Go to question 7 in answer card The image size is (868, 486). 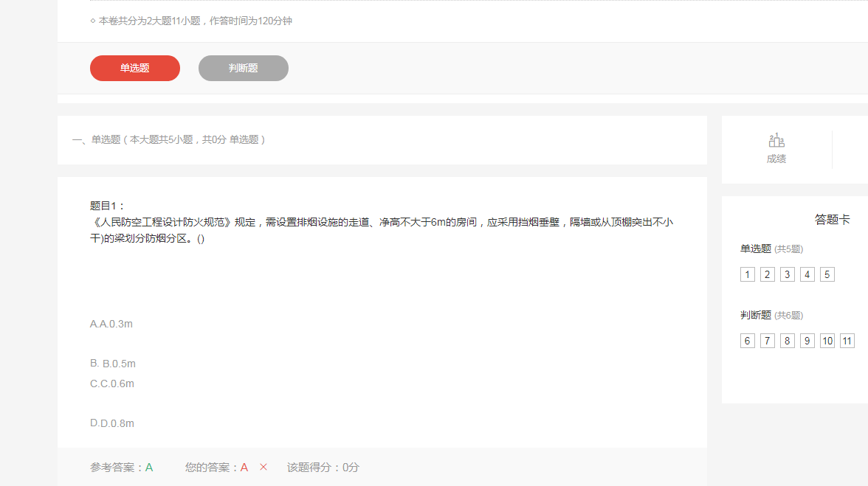click(768, 341)
